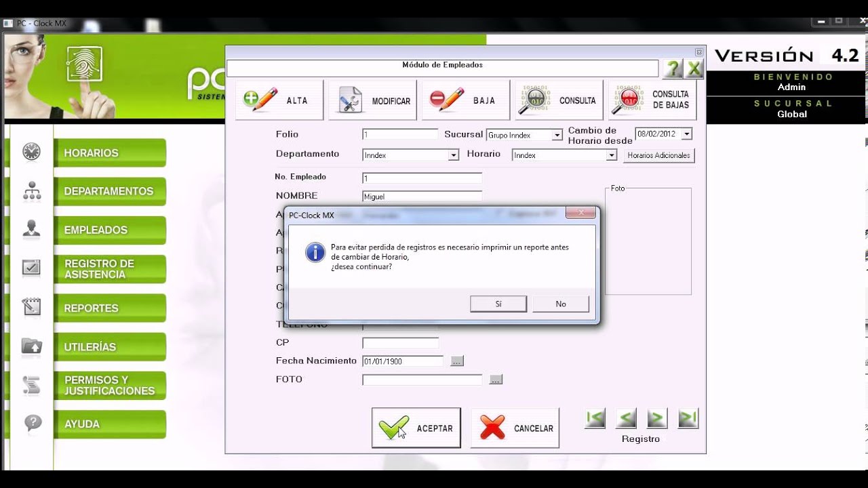Screen dimensions: 868x488
Task: Click the MODIFICAR edit button
Action: point(372,100)
